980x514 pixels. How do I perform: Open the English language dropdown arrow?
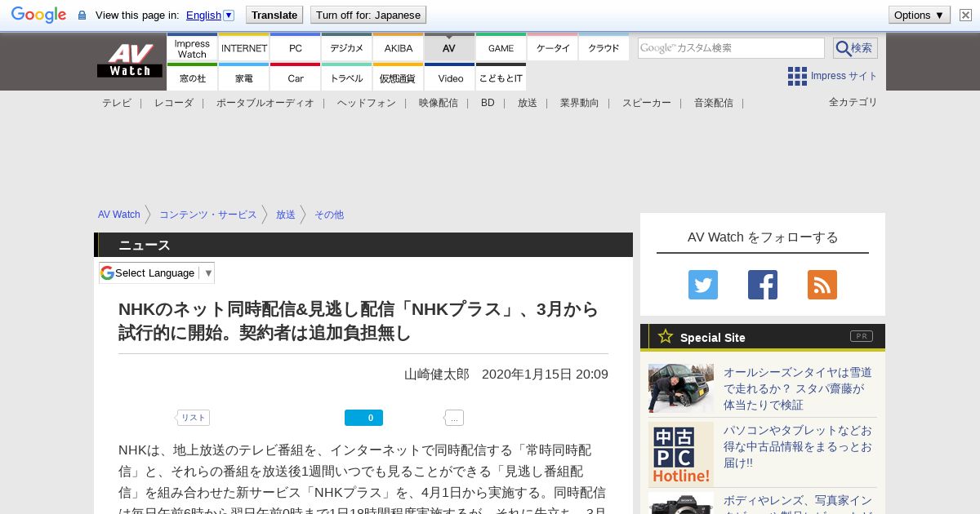click(x=229, y=15)
